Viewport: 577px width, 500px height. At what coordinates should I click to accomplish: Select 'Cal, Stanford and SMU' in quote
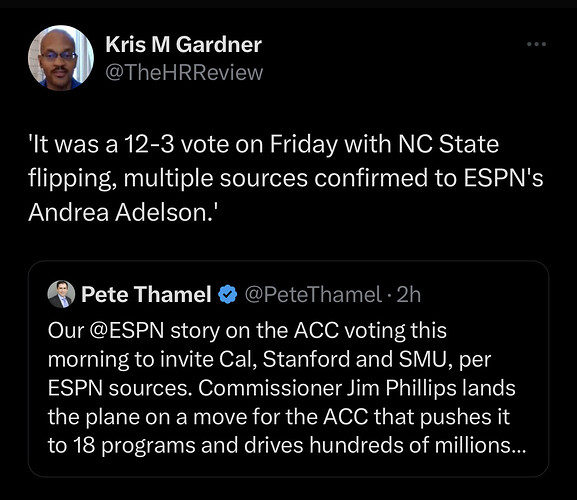point(333,359)
